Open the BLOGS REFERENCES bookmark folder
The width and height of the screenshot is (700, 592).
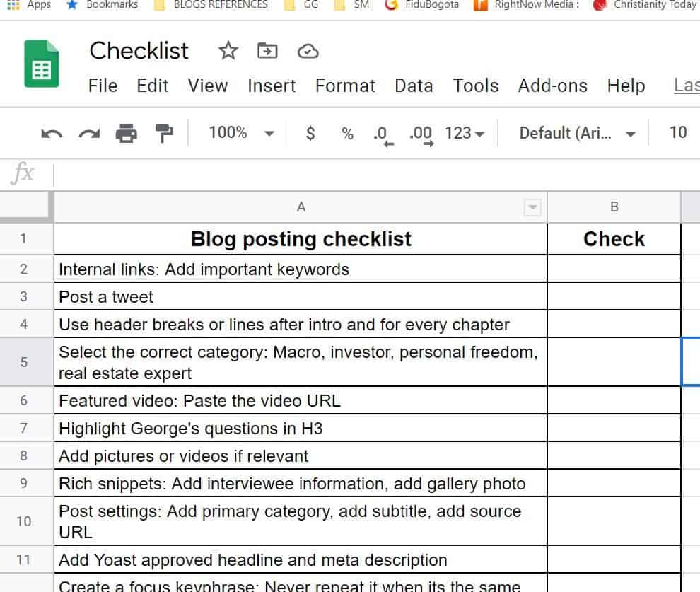pyautogui.click(x=211, y=5)
